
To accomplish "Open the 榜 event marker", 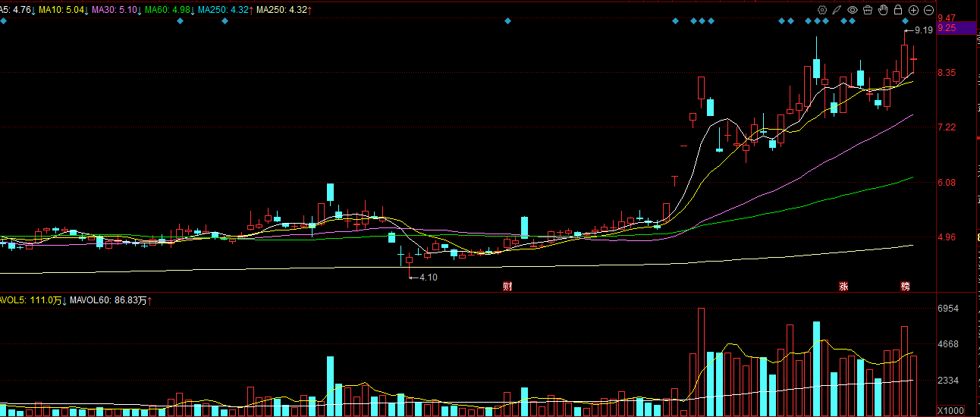I will pos(905,286).
